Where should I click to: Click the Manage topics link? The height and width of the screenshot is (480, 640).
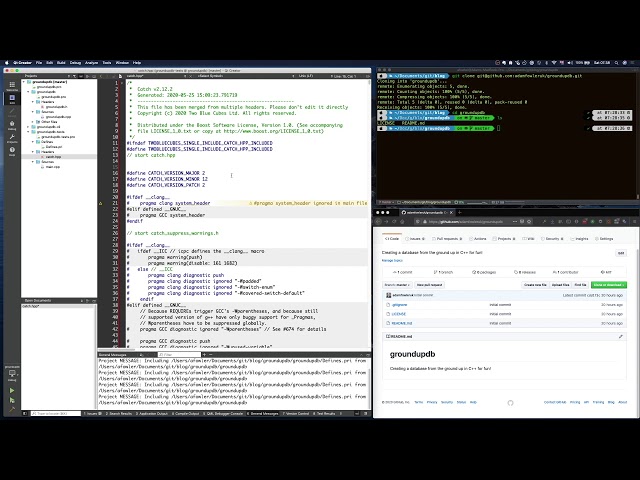pyautogui.click(x=392, y=260)
